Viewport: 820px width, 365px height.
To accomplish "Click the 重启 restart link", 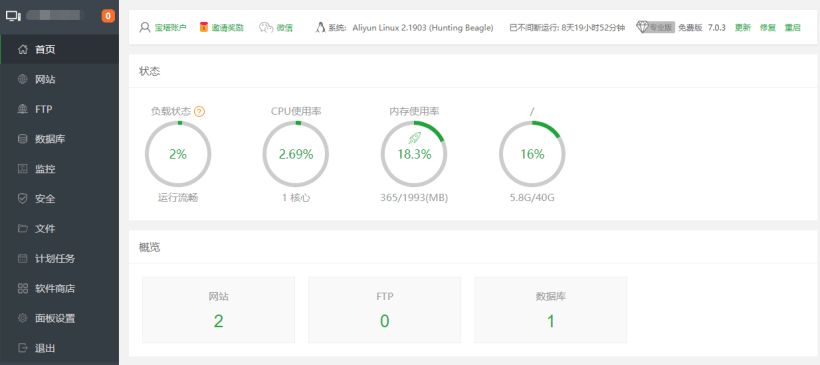I will [x=792, y=28].
